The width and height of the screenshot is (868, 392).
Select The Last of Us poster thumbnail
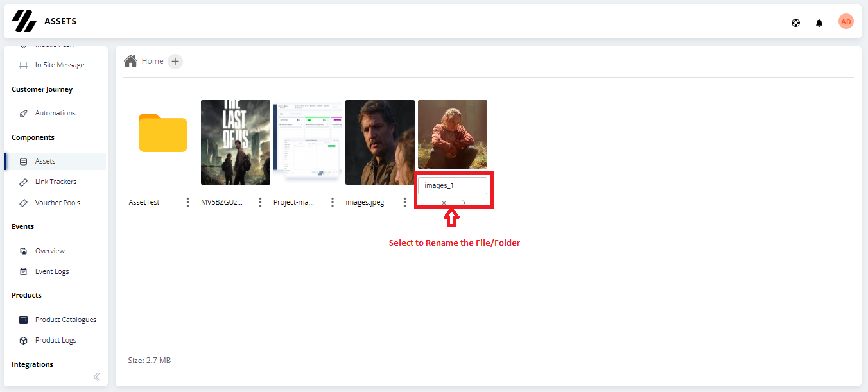[236, 142]
